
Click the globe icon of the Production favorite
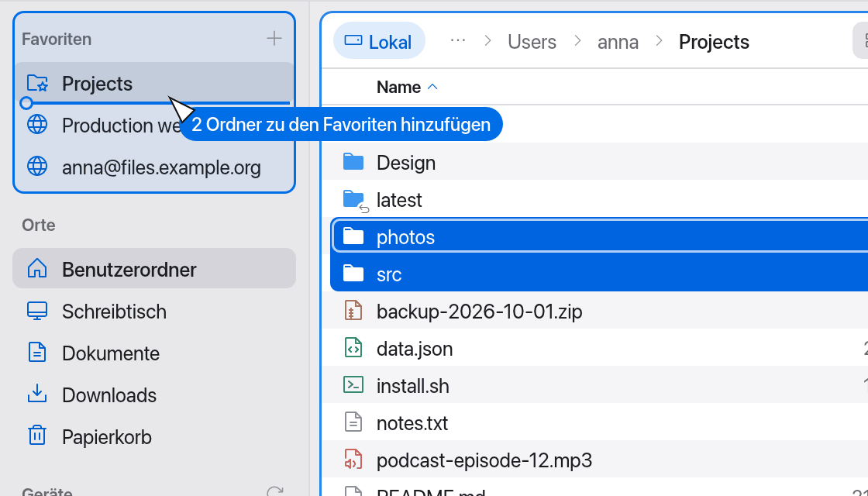37,125
